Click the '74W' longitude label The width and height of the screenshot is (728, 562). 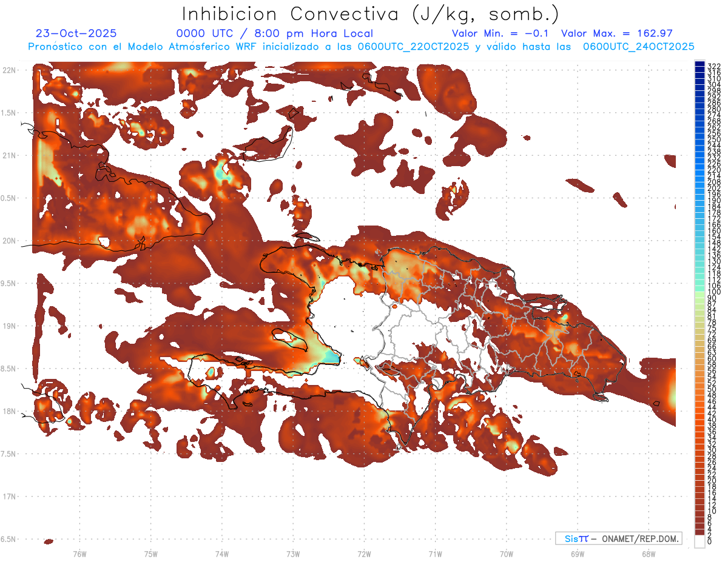(x=221, y=554)
